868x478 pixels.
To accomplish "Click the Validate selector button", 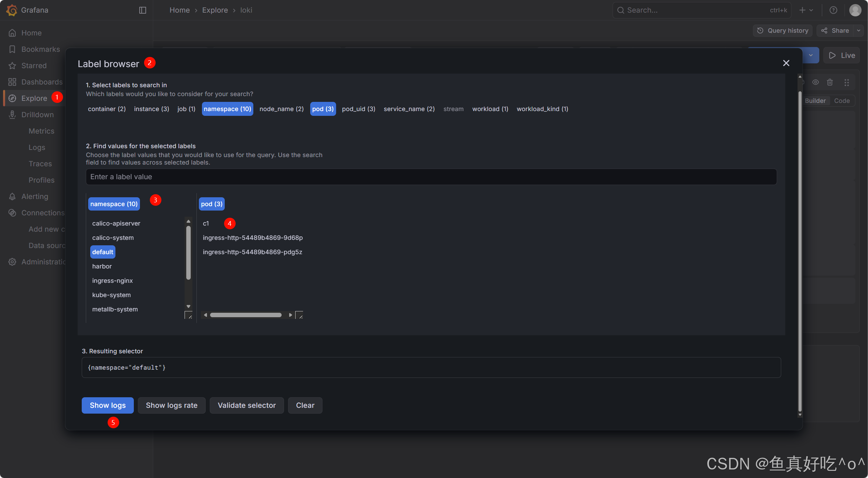I will (247, 405).
